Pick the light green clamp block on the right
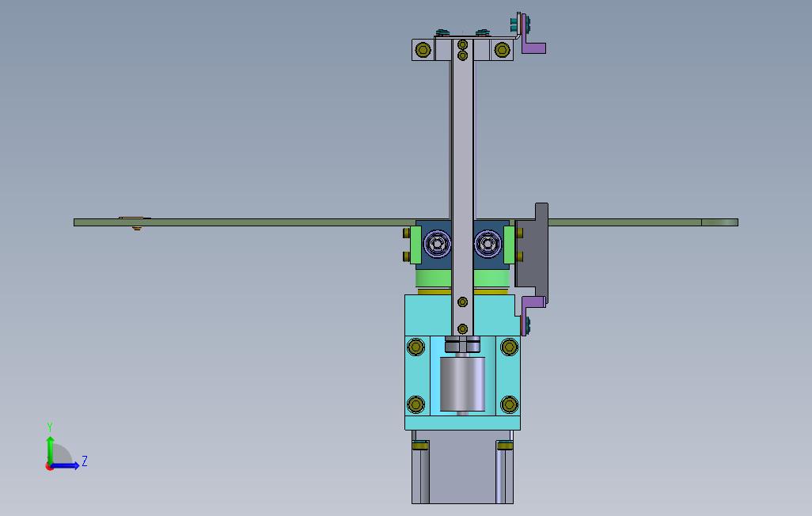 (x=509, y=245)
